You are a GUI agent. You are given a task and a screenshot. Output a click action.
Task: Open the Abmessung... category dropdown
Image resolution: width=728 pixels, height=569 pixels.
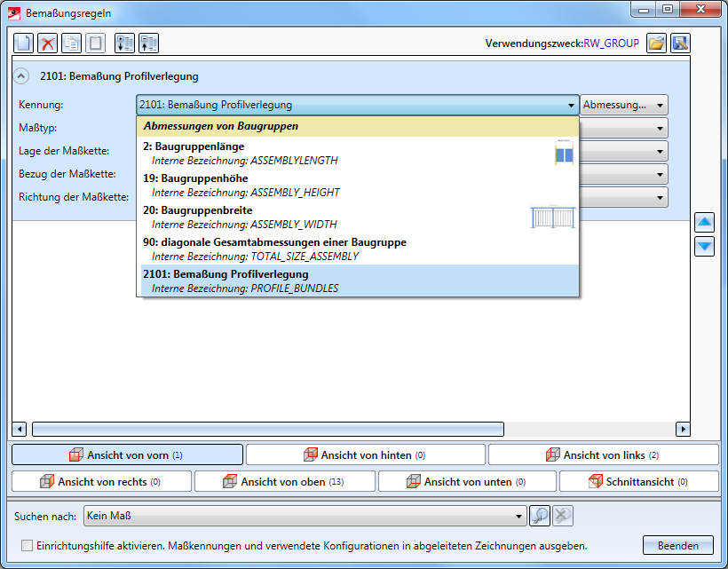pos(624,105)
